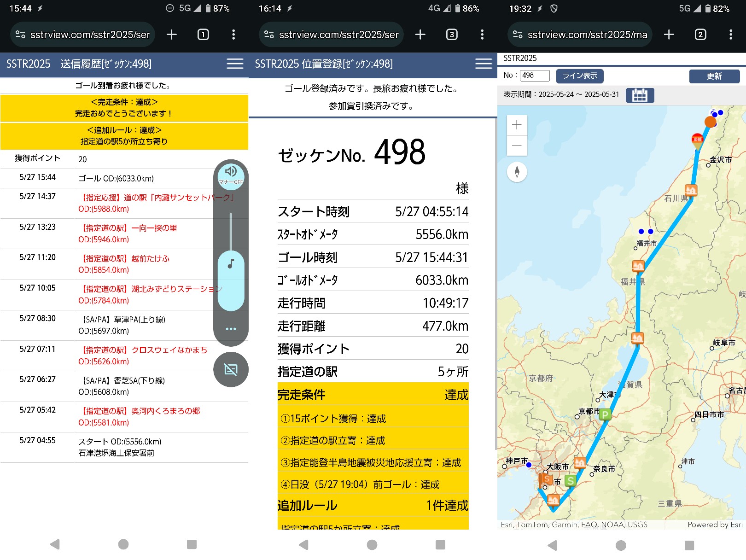The width and height of the screenshot is (746, 560).
Task: Select ゴール OD:(6033.0km) row
Action: [x=124, y=178]
